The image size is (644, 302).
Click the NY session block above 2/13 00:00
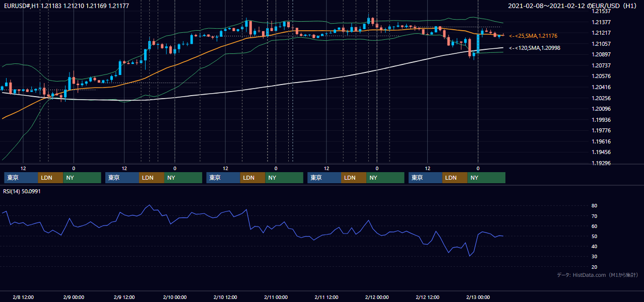486,178
